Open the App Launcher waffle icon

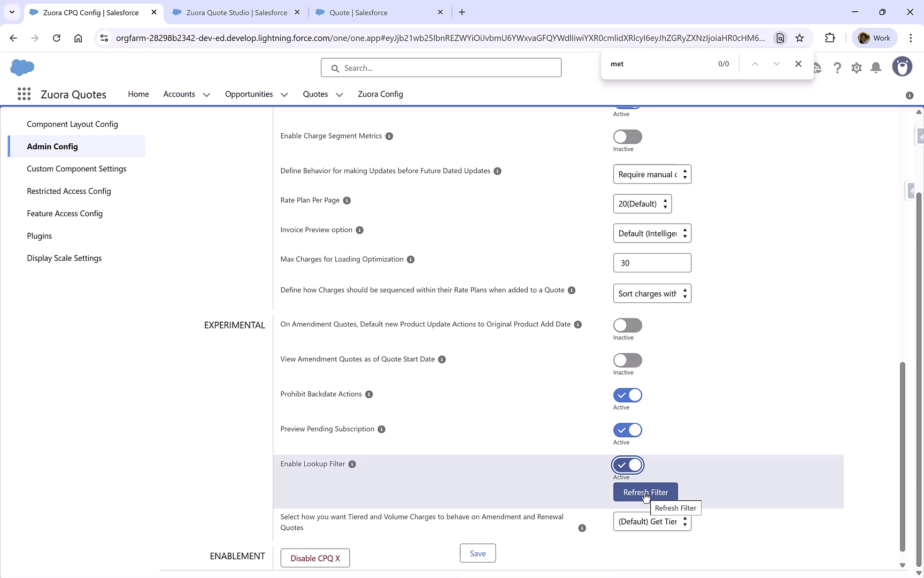[x=24, y=94]
